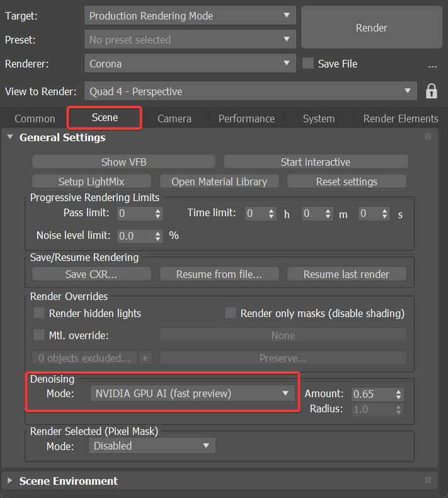Open the Denoising Mode dropdown
Image resolution: width=448 pixels, height=498 pixels.
point(192,394)
